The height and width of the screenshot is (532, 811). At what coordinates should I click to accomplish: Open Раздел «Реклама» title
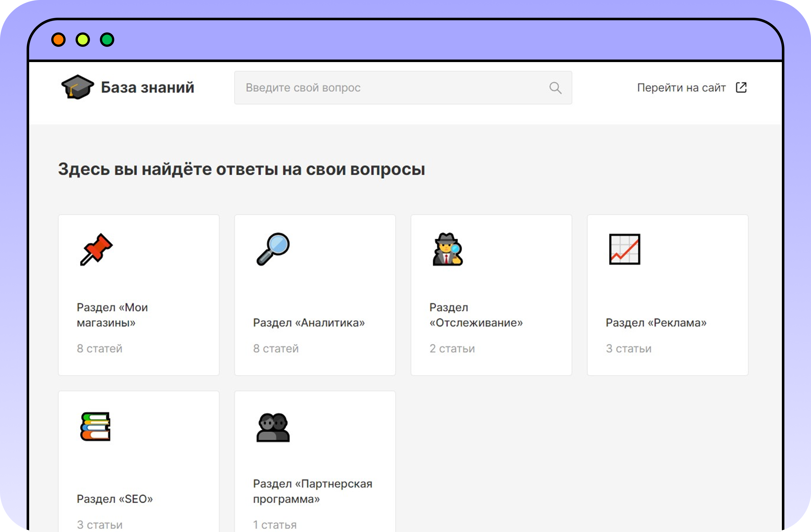(656, 323)
